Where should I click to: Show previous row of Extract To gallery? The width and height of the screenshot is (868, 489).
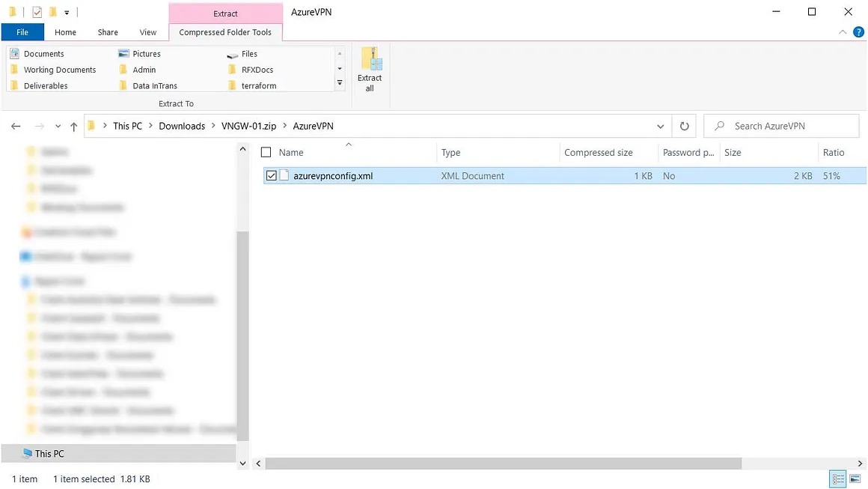[340, 54]
